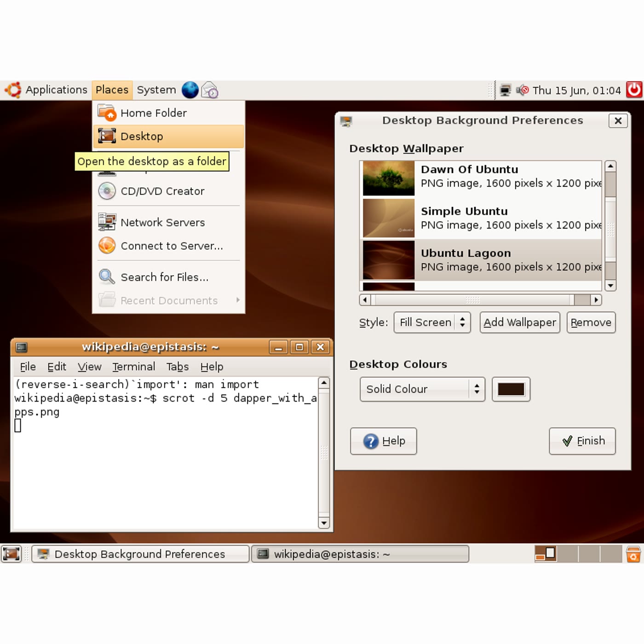
Task: Click the red power quit button
Action: tap(634, 90)
